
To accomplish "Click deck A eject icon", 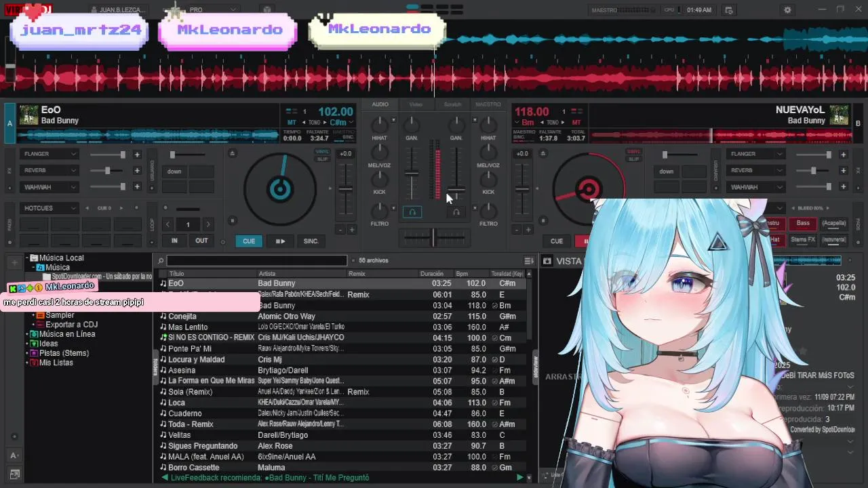I will point(233,154).
